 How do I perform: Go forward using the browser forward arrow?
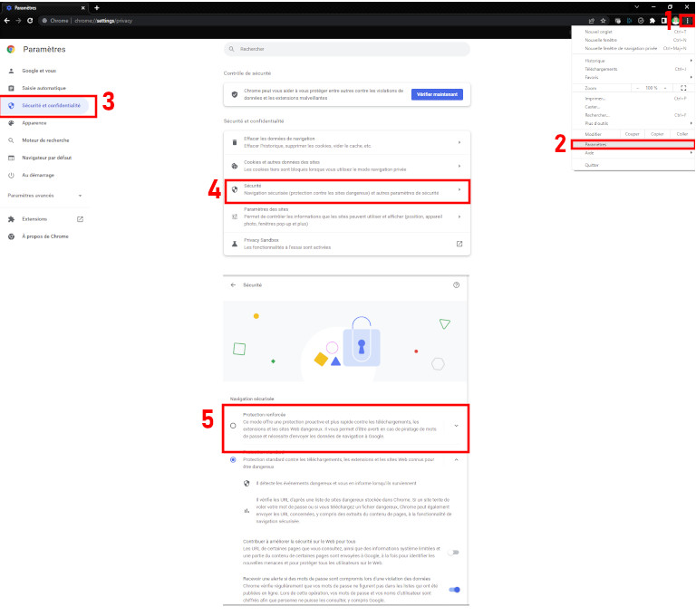pos(18,21)
